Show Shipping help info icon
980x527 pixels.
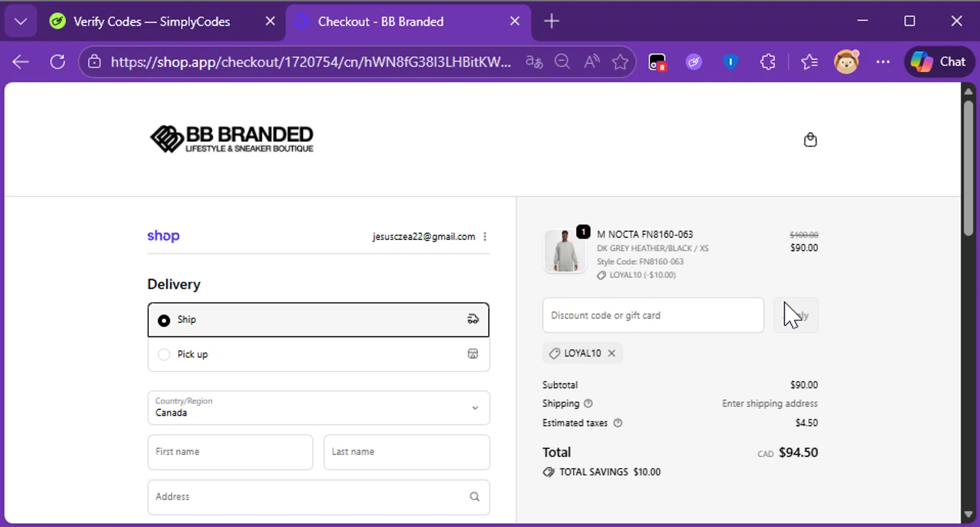(x=588, y=403)
